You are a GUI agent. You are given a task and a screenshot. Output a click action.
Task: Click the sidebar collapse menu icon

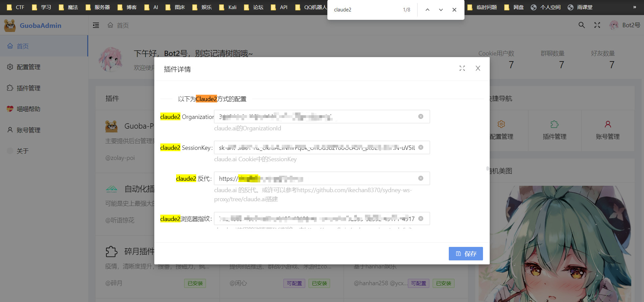tap(96, 25)
